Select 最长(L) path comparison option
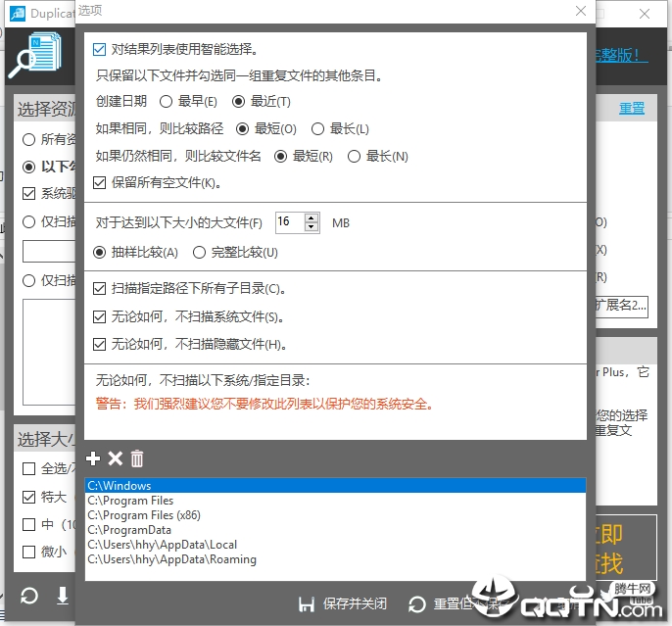The height and width of the screenshot is (626, 672). 317,128
